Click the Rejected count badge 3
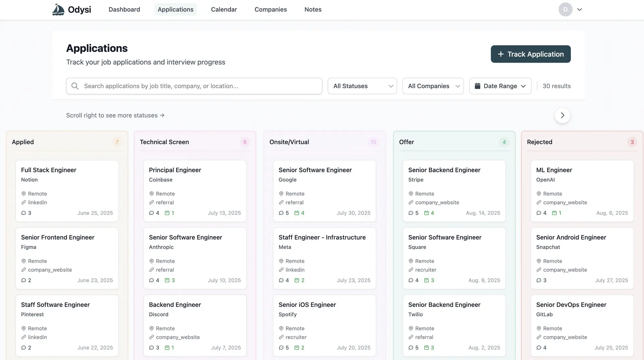 click(632, 142)
